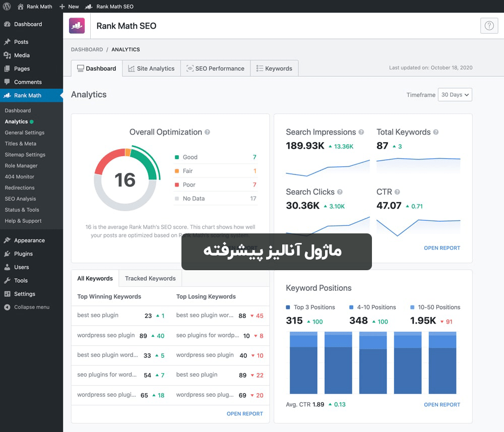Screen dimensions: 504x432
Task: Click the home icon beside Rank Math
Action: pyautogui.click(x=20, y=7)
